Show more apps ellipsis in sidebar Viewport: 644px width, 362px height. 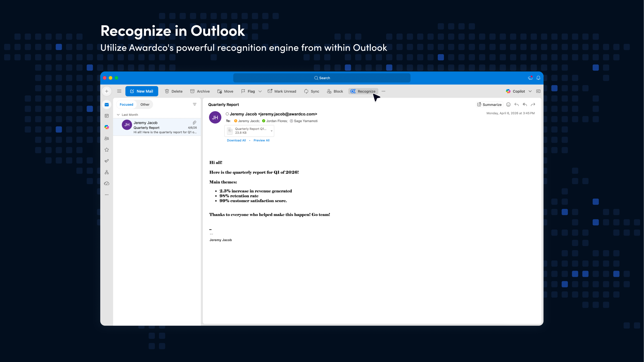pyautogui.click(x=107, y=195)
